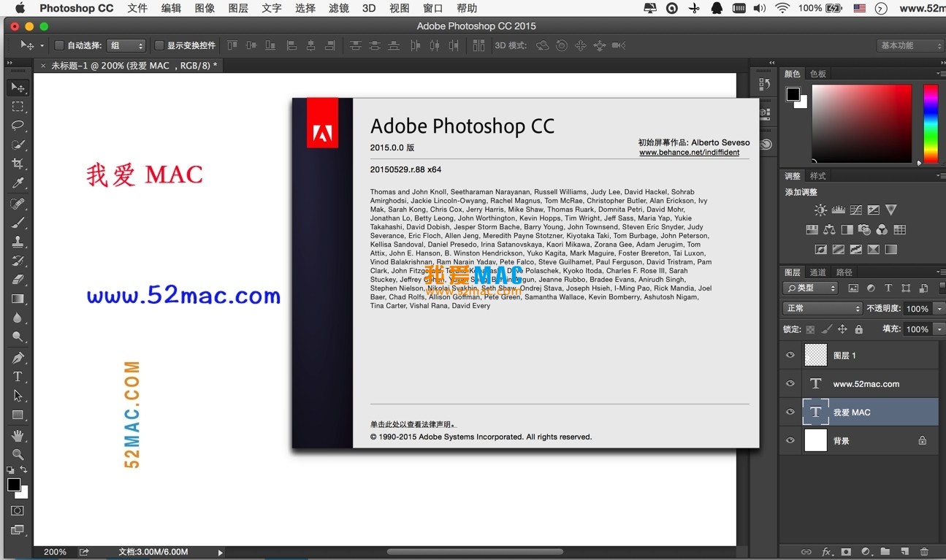The image size is (946, 560).
Task: Open the Color panel flyout menu
Action: 940,74
